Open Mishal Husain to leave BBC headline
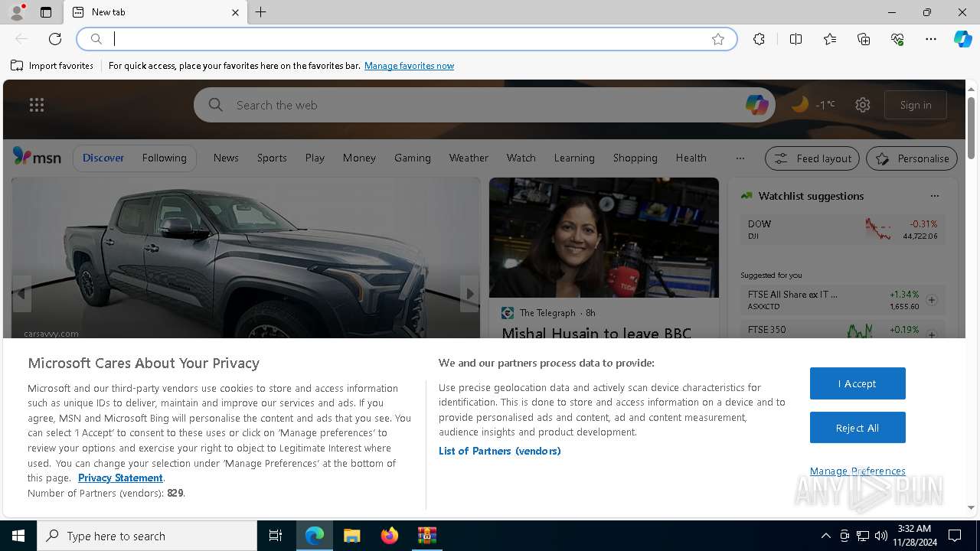 coord(596,333)
